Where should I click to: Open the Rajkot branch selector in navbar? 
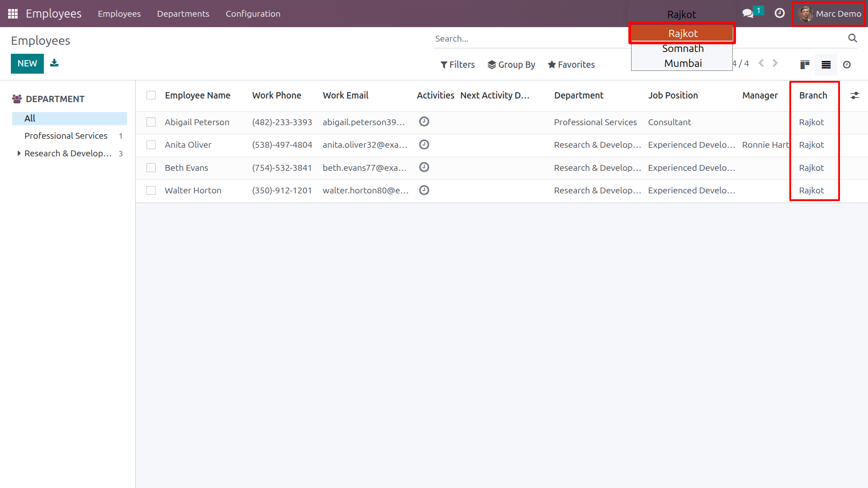[x=681, y=14]
